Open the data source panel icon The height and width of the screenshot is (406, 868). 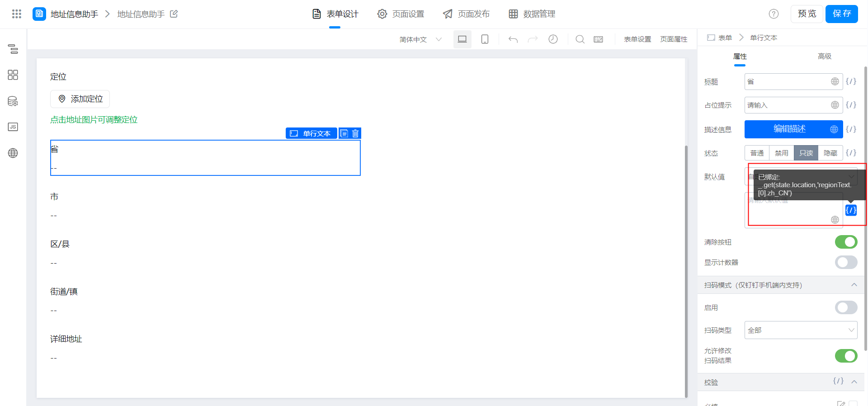tap(13, 101)
